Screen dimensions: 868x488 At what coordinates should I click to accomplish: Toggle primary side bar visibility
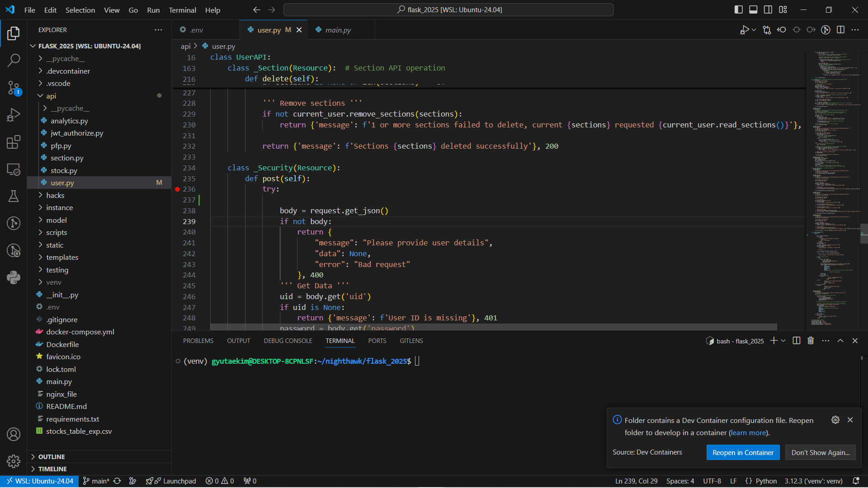tap(739, 9)
